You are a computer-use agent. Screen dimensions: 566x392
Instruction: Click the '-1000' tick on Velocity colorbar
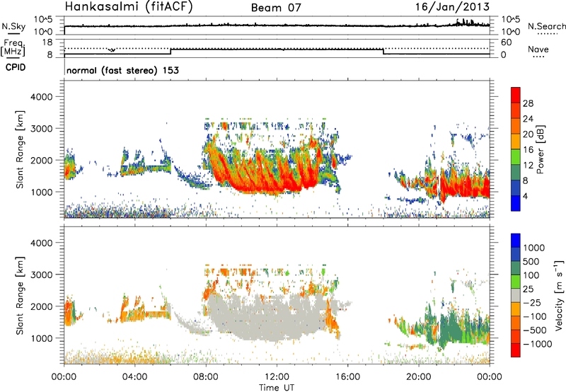(x=538, y=344)
